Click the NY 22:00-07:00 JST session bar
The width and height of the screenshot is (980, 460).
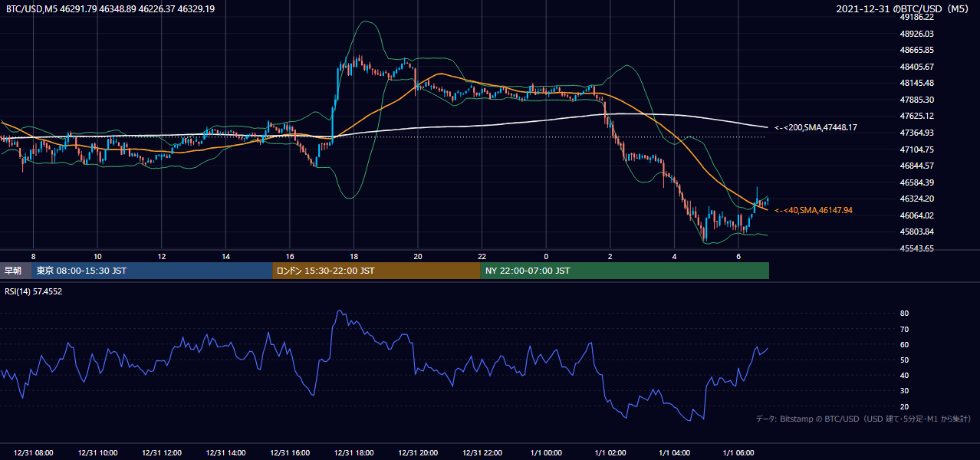click(624, 271)
